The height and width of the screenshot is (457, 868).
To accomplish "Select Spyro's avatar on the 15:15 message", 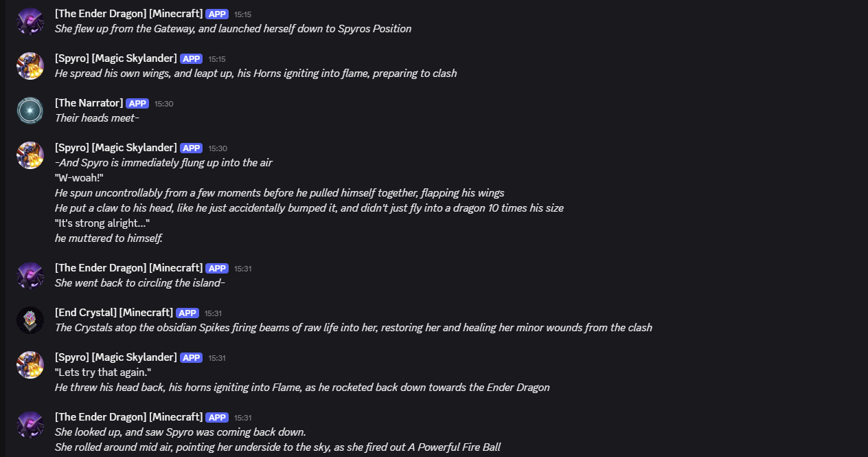I will coord(30,66).
